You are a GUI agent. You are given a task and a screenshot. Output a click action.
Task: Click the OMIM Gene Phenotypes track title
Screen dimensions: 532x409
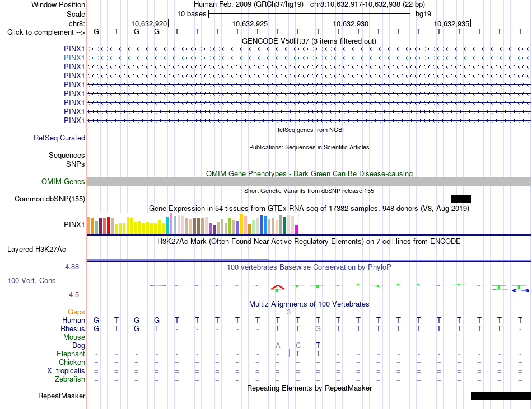(310, 173)
